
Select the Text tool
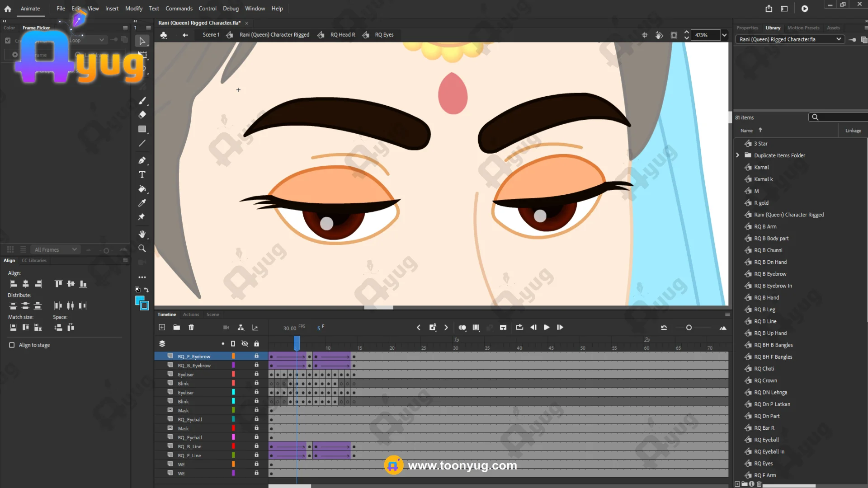click(x=142, y=174)
